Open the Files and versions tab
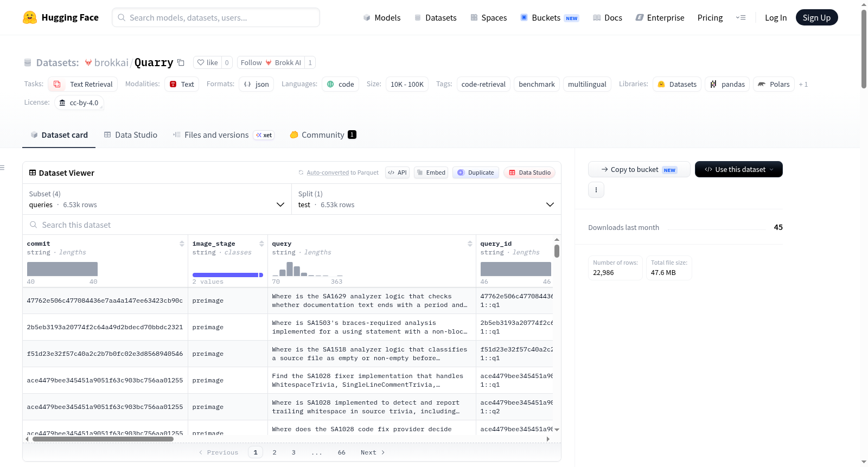868x467 pixels. pos(224,135)
